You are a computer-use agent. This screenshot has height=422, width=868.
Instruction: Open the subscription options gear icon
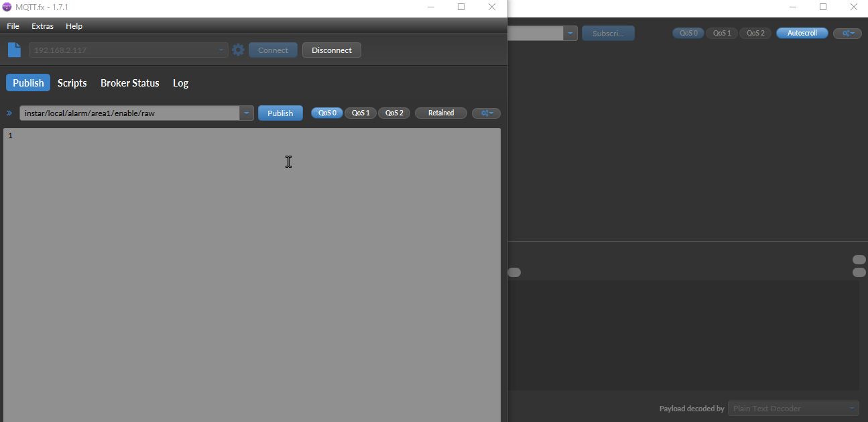847,32
